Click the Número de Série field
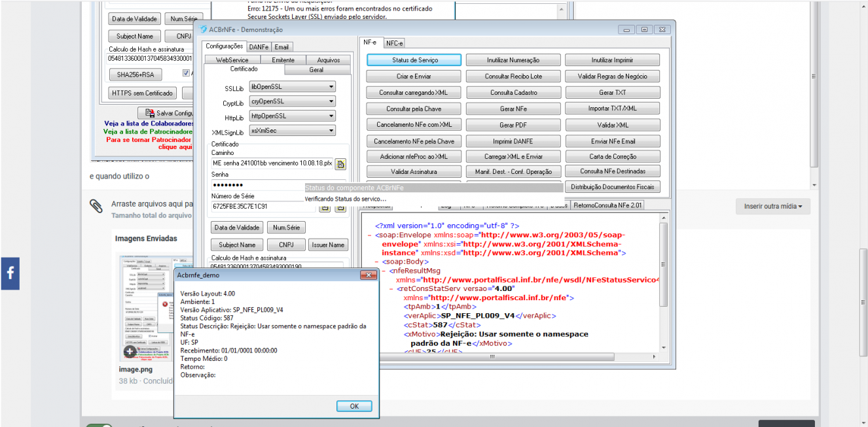 click(264, 207)
